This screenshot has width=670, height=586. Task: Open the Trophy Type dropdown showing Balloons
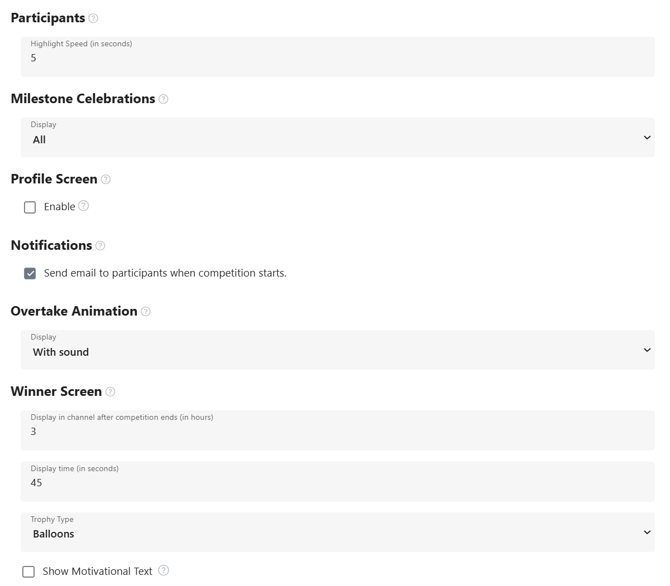(338, 532)
